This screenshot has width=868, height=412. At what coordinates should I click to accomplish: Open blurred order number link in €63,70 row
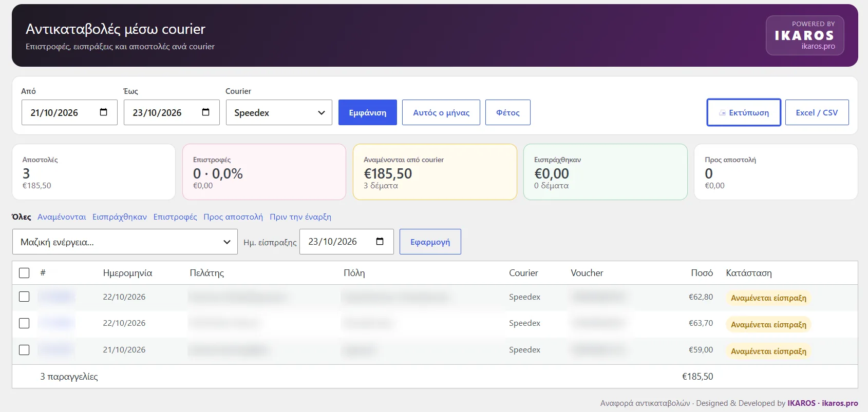56,323
